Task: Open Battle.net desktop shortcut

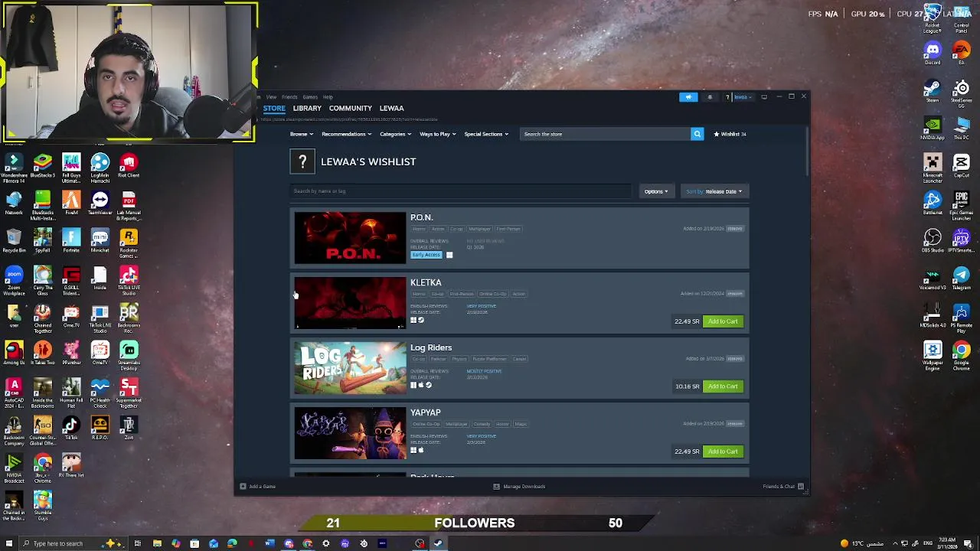Action: 933,204
